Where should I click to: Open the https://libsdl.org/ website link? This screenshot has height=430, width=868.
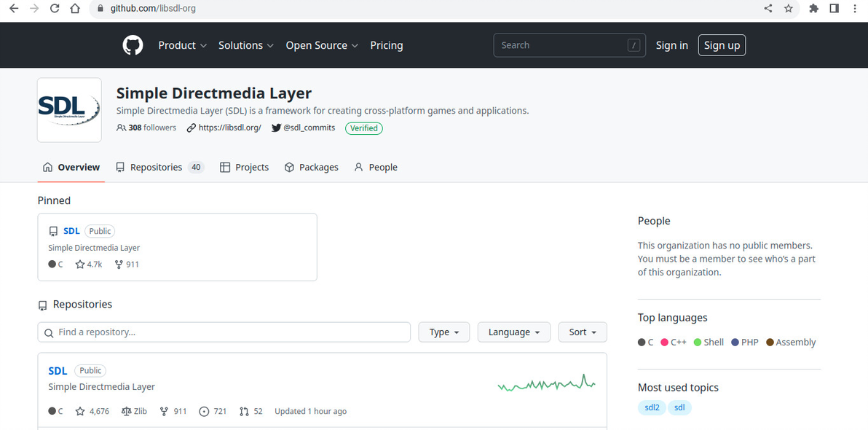[229, 128]
